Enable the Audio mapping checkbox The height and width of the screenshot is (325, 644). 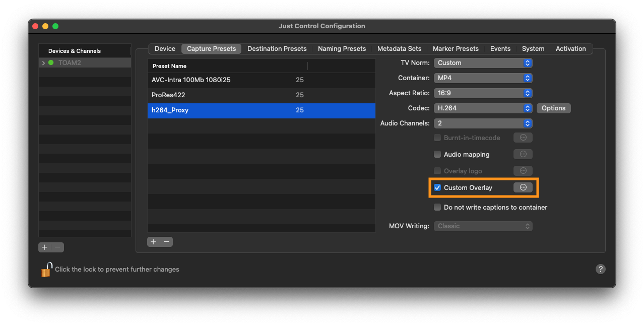click(x=437, y=154)
